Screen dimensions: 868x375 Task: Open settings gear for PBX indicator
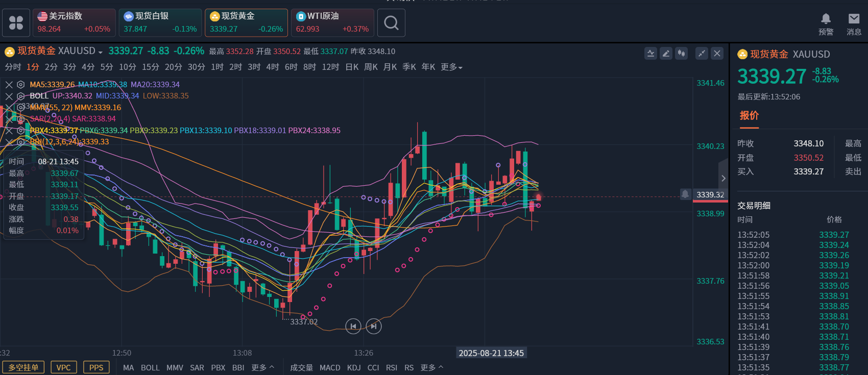point(21,131)
